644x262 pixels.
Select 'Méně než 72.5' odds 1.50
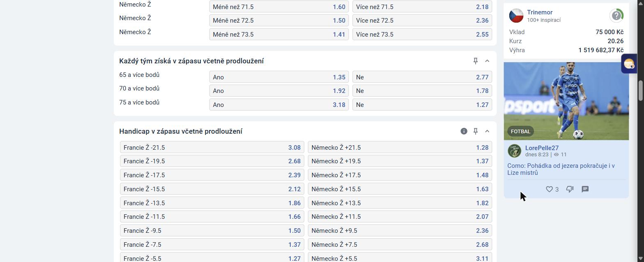click(279, 21)
